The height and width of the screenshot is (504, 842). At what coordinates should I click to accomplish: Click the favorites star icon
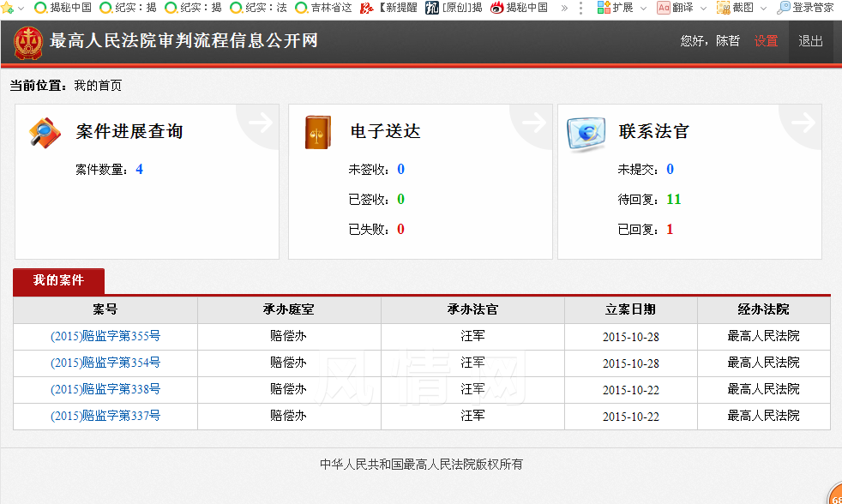click(x=7, y=8)
